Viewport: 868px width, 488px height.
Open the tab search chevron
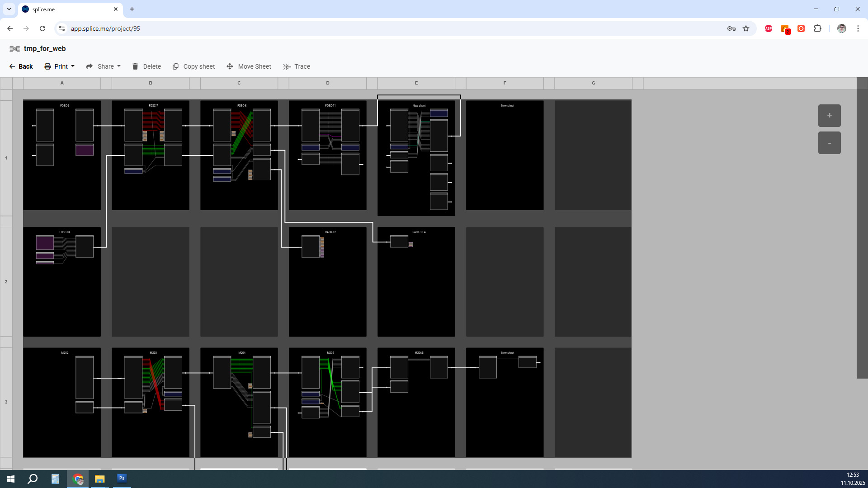tap(9, 9)
